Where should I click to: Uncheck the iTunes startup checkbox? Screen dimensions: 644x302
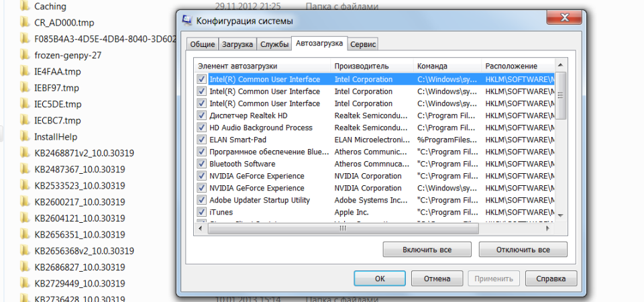202,212
